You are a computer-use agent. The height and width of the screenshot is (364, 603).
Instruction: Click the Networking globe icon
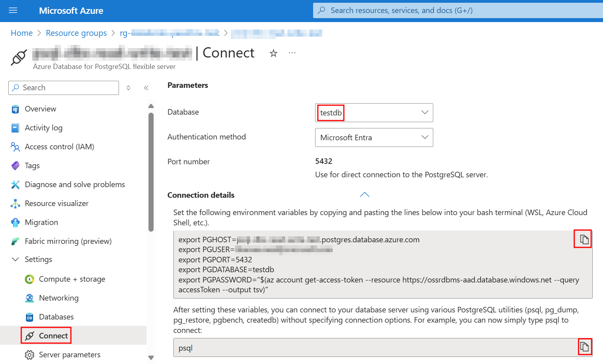tap(30, 298)
